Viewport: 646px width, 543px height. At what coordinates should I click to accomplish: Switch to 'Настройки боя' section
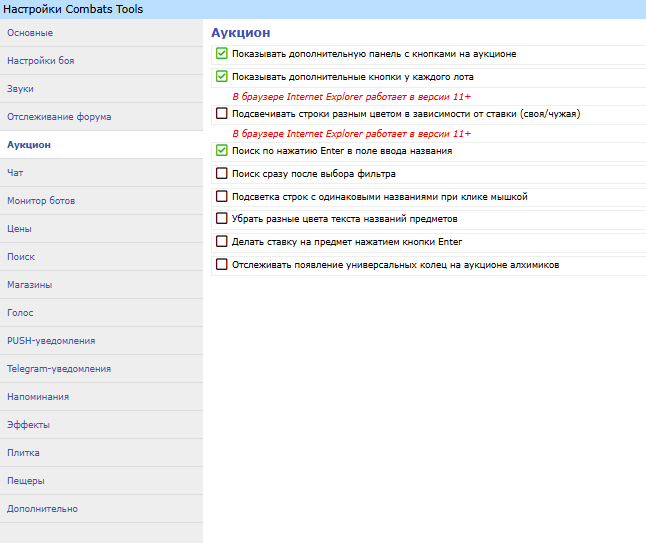pos(40,61)
